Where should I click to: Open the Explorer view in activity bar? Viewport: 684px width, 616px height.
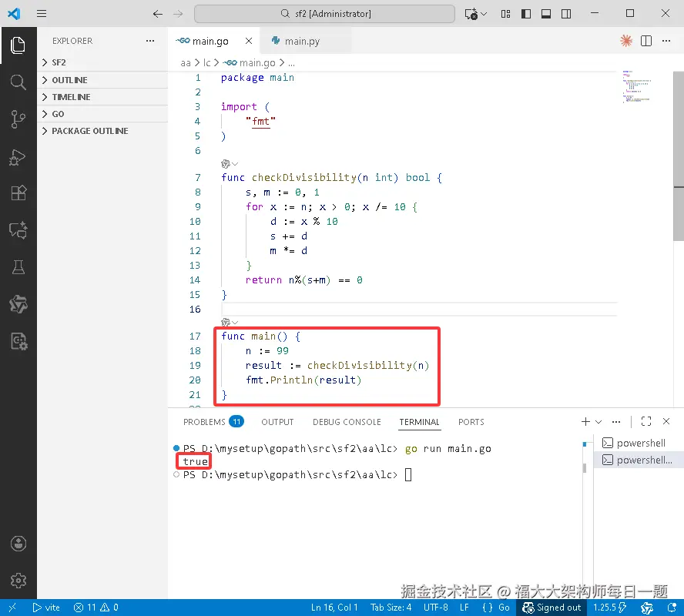(18, 45)
